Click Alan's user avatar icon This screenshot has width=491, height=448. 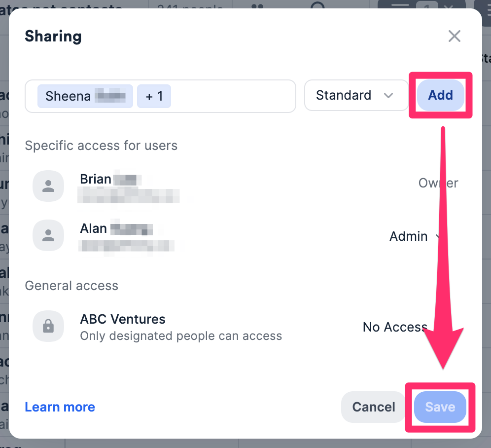click(48, 235)
